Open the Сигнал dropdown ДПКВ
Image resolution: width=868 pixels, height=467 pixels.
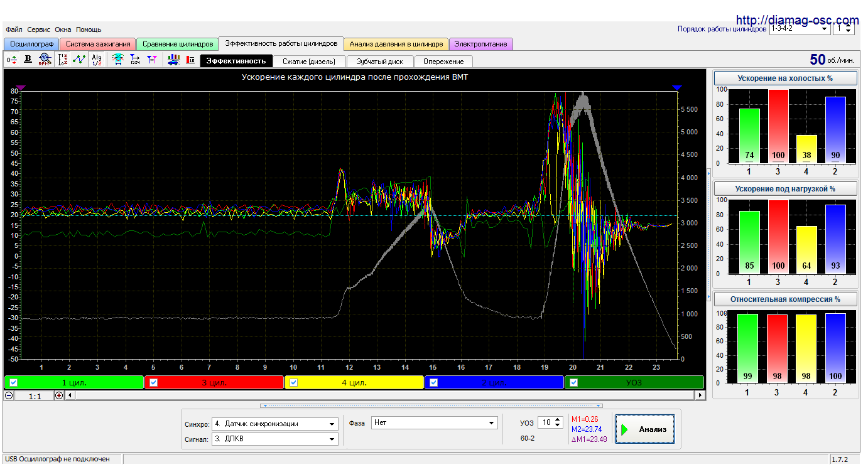point(275,439)
